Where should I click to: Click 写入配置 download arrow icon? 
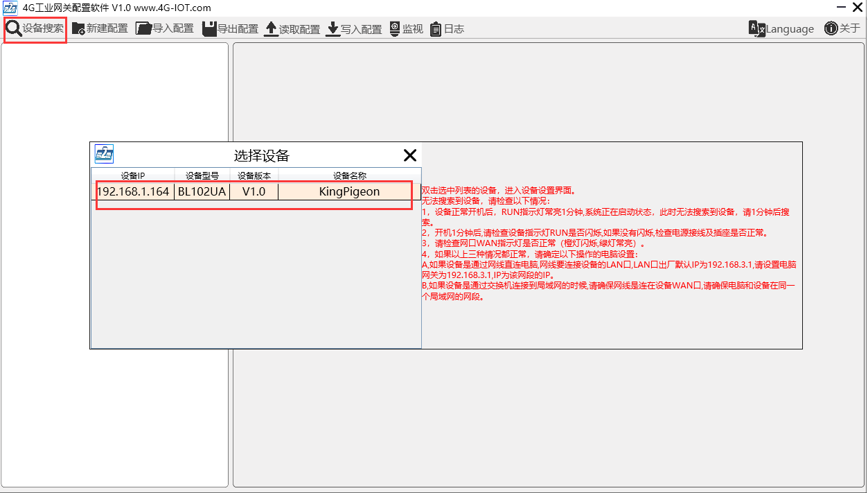point(333,28)
